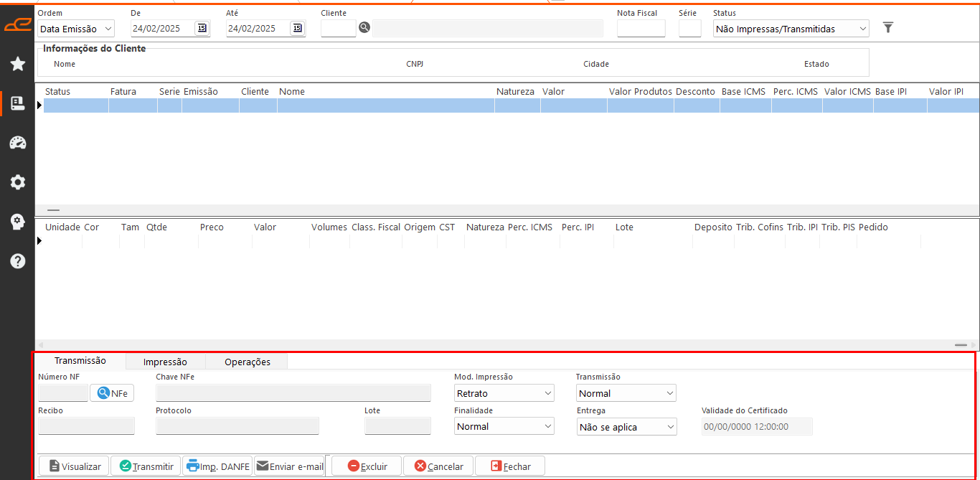
Task: Click the Nota Fiscal input field
Action: tap(641, 29)
